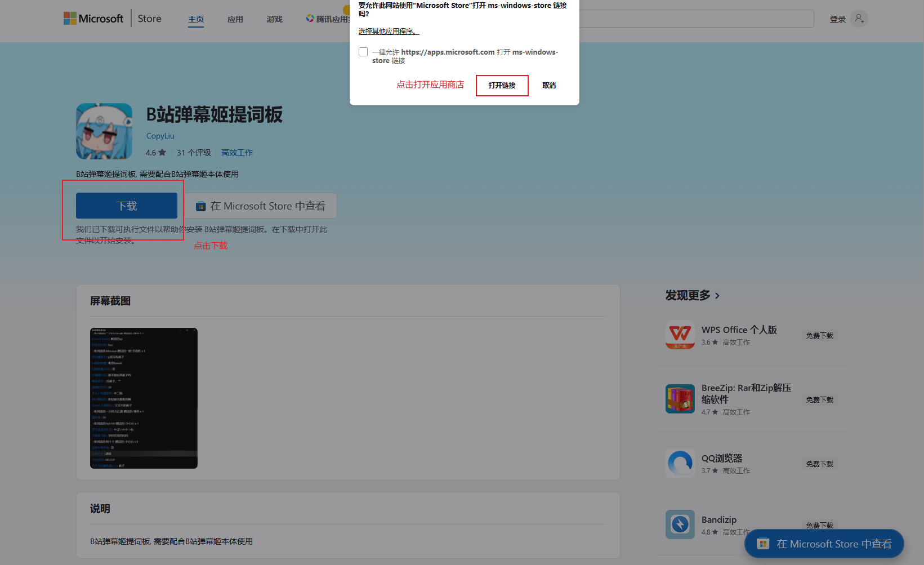
Task: Open the CopyLiu publisher link
Action: click(160, 136)
